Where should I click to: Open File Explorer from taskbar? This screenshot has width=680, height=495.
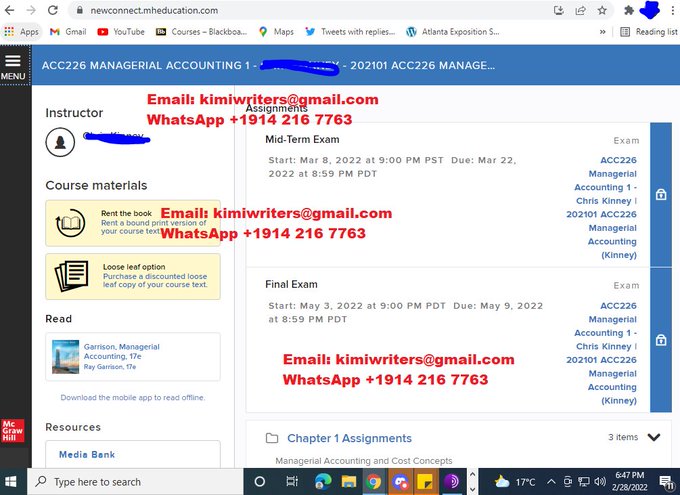point(348,482)
